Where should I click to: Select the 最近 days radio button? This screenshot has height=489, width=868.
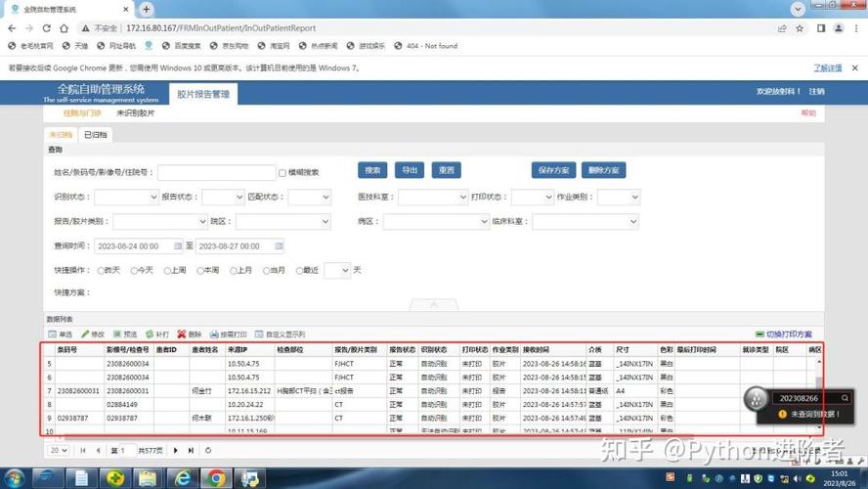pos(299,271)
